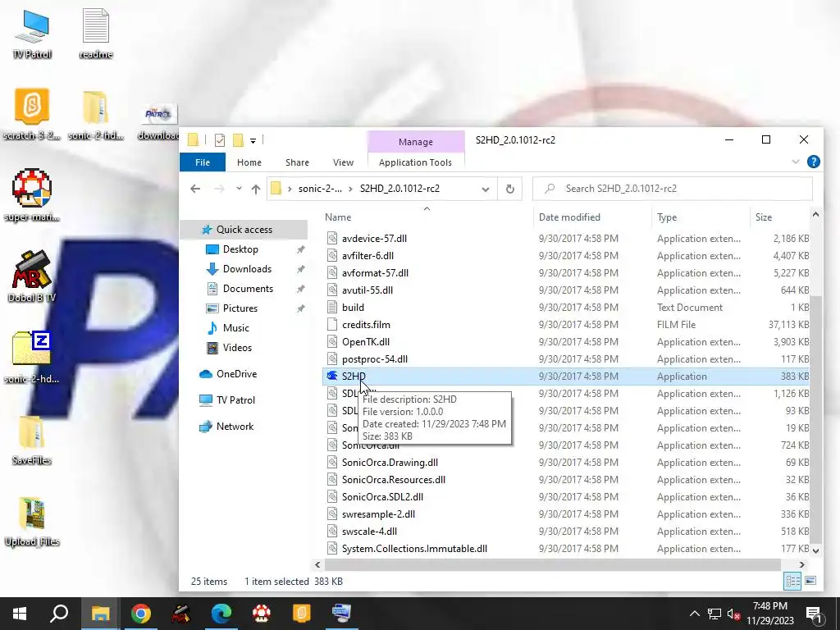This screenshot has height=630, width=840.
Task: Click the horizontal scrollbar right arrow
Action: (x=802, y=564)
